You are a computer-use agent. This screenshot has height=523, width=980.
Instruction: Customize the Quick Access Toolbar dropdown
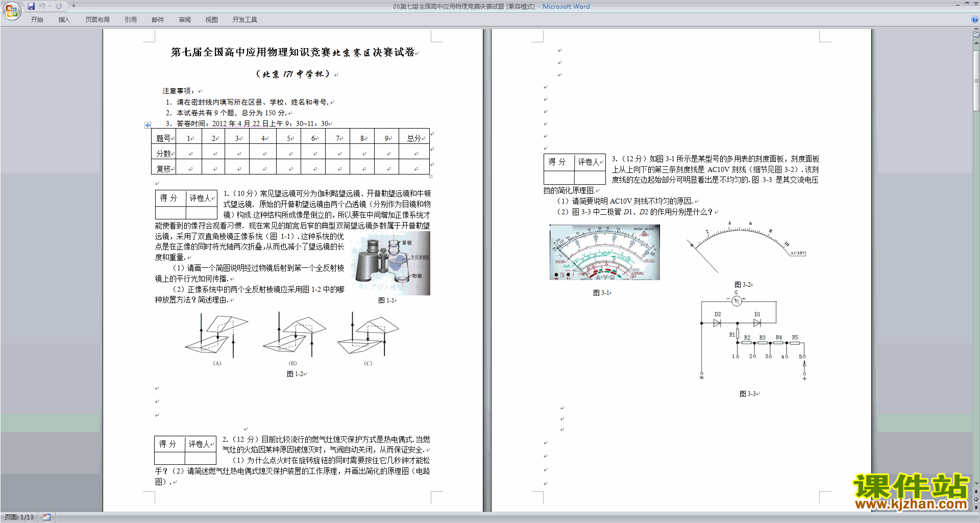73,6
